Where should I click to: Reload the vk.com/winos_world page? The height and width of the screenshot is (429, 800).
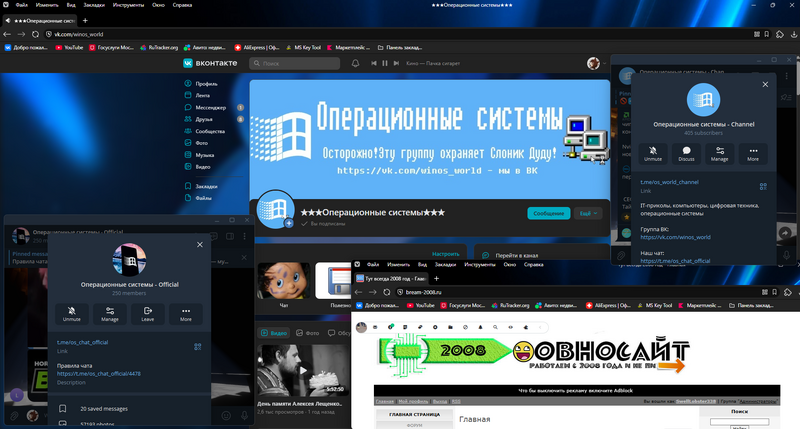click(35, 34)
